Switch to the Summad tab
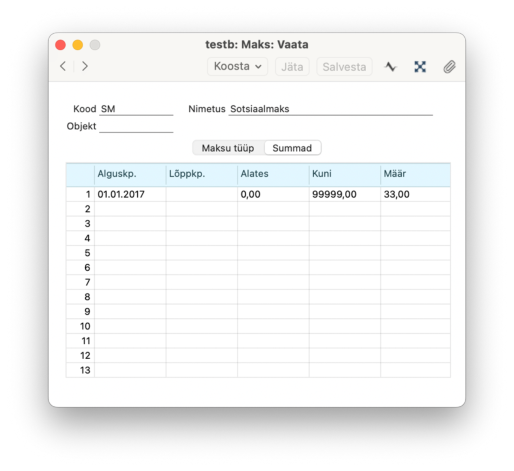This screenshot has height=471, width=514. pyautogui.click(x=292, y=148)
